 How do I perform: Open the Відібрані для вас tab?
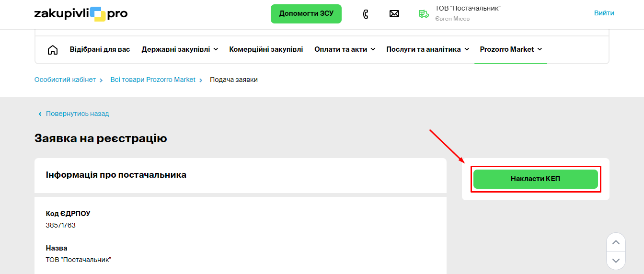(100, 49)
